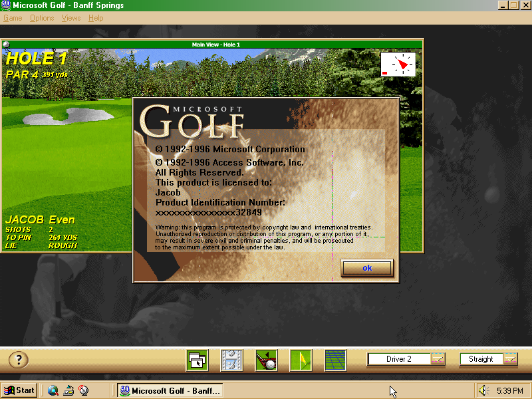Open the Help menu
Viewport: 532px width, 399px height.
96,18
